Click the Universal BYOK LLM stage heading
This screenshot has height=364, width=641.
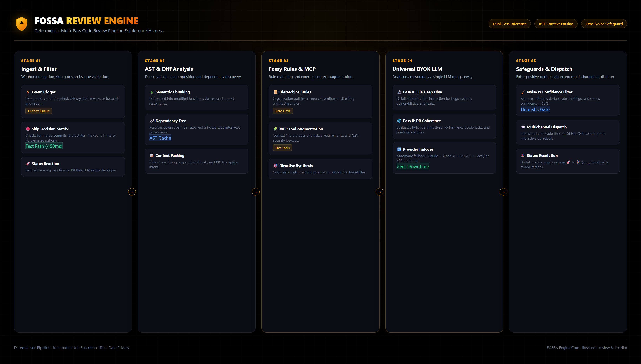pos(417,69)
